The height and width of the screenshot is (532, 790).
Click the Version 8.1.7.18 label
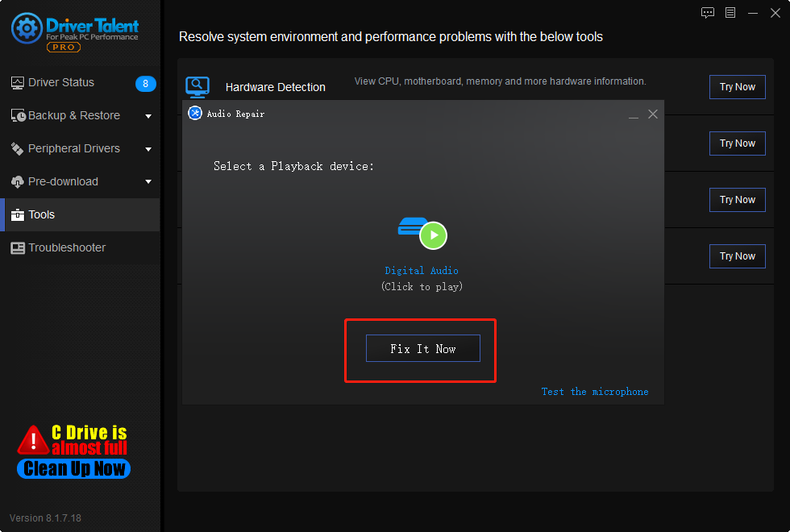[x=45, y=517]
